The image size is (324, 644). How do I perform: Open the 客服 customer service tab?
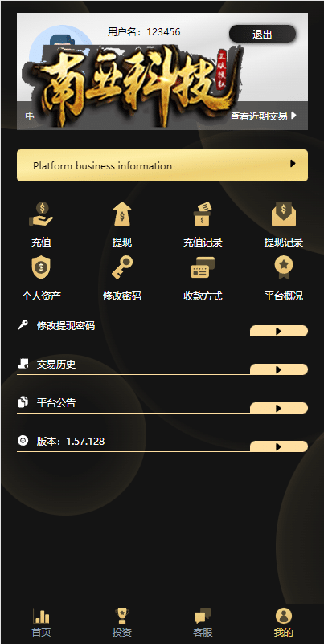tap(203, 622)
